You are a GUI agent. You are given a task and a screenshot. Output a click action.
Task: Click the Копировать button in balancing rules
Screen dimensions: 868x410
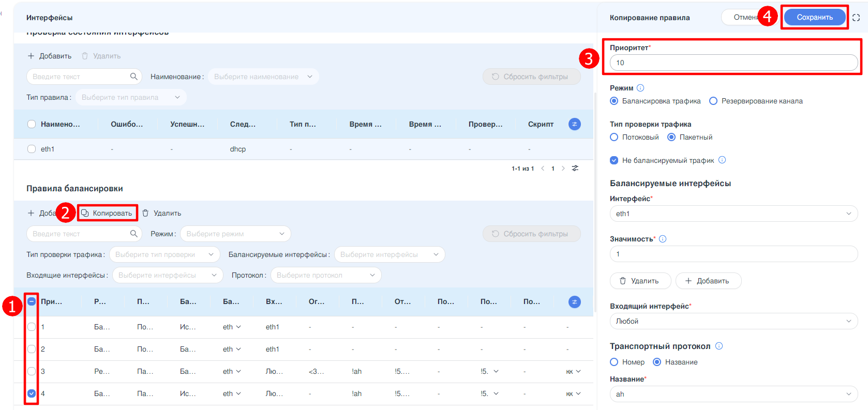tap(107, 213)
